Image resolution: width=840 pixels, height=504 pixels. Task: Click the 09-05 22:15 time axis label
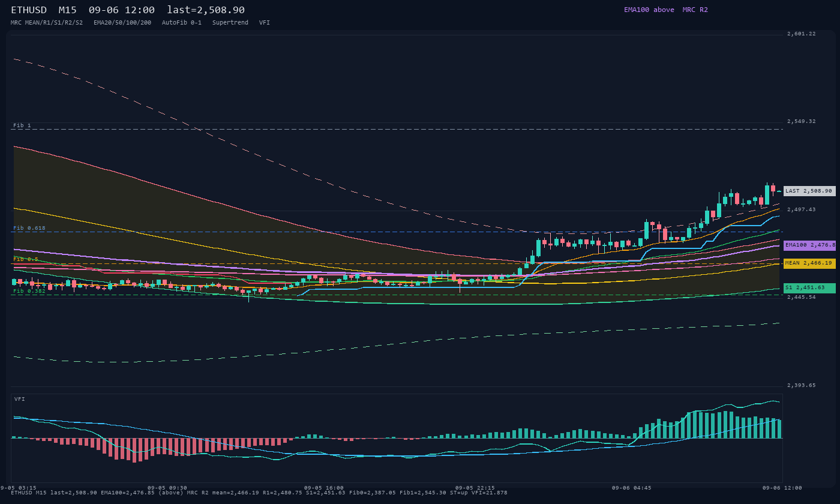tap(475, 488)
